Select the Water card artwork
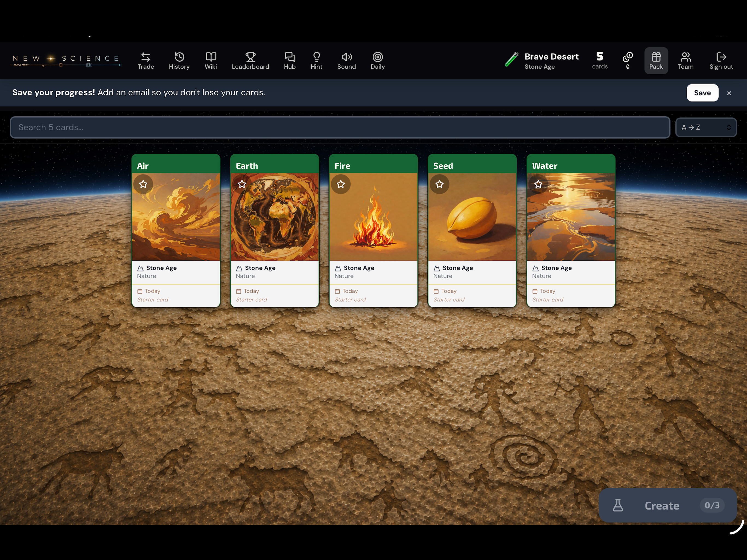Screen dimensions: 747x560 pos(571,217)
